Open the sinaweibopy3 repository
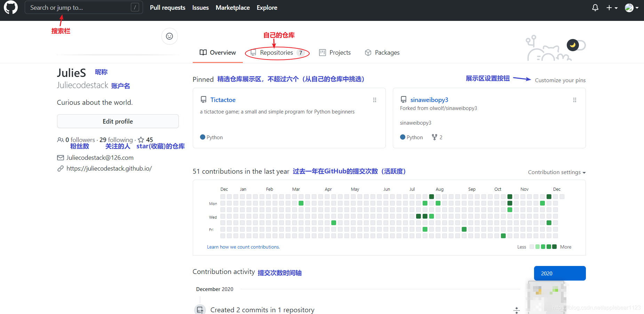 429,100
